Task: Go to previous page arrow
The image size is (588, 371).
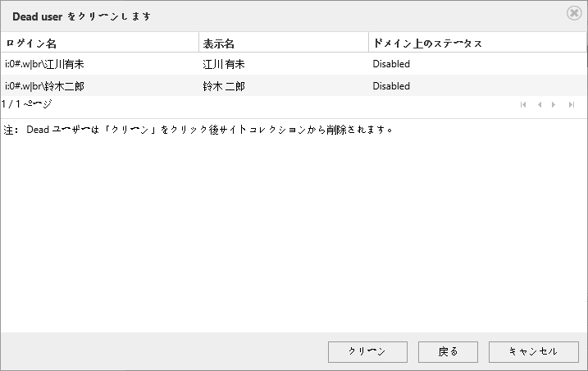Action: (540, 105)
